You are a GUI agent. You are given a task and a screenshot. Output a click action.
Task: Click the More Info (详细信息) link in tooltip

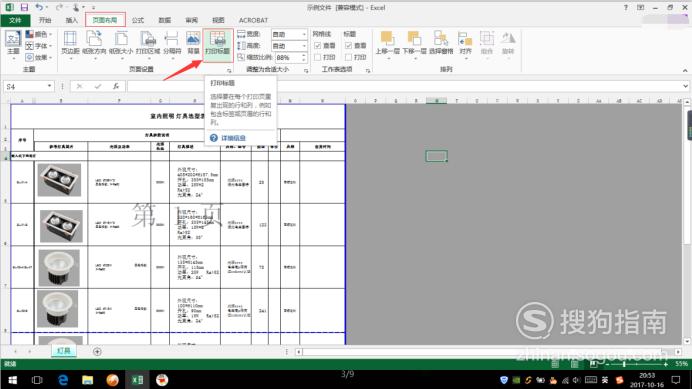coord(233,138)
